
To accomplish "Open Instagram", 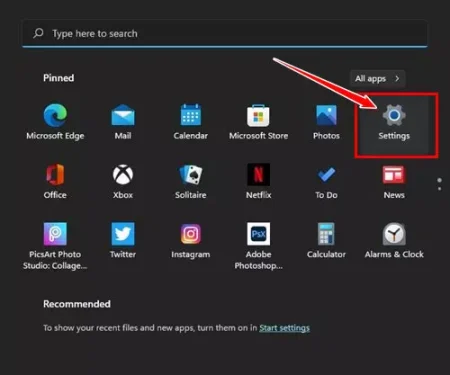I will (191, 241).
